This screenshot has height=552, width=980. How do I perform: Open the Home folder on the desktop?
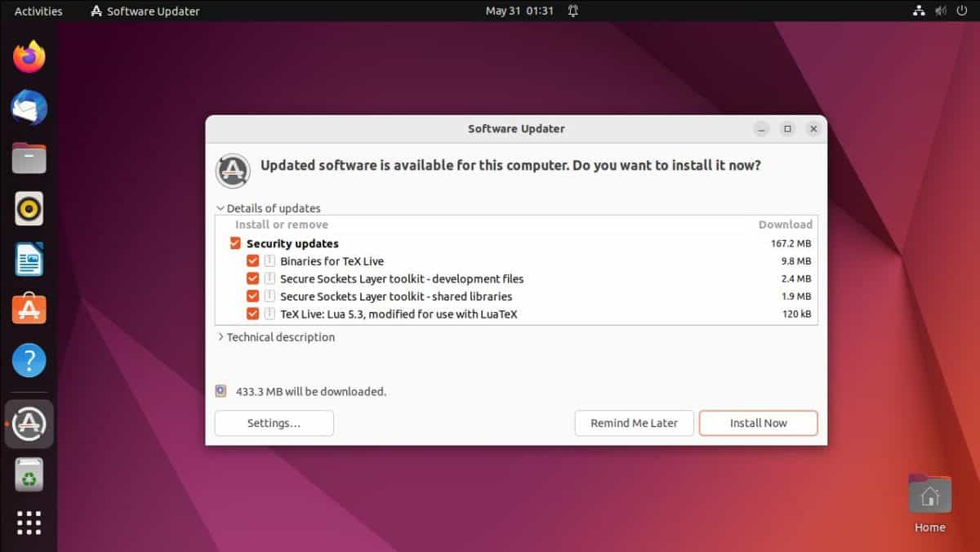coord(929,493)
